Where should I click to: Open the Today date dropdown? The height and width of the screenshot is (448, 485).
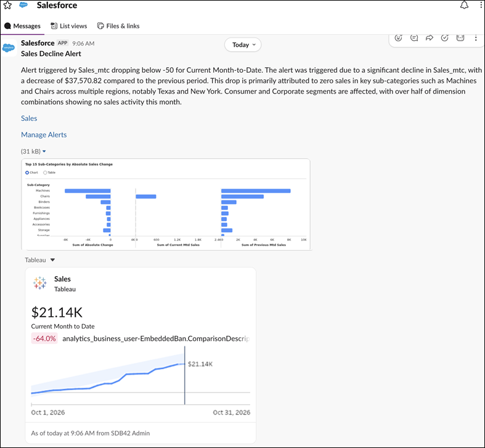pos(243,45)
